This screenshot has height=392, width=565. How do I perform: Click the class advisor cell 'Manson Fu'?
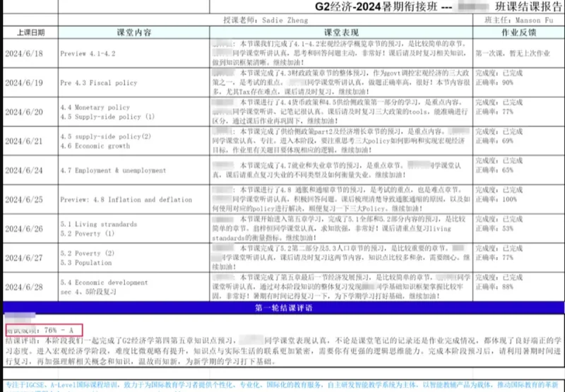click(x=519, y=20)
